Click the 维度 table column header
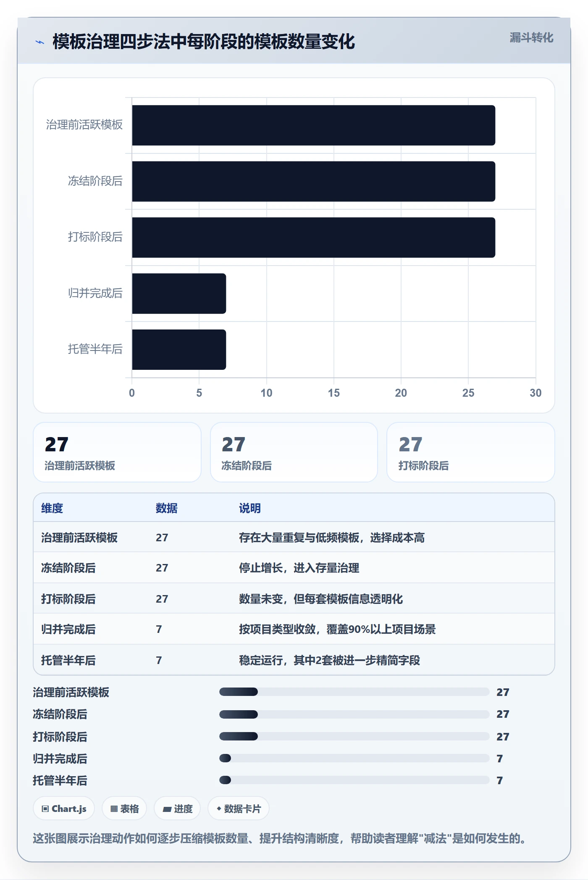The width and height of the screenshot is (588, 880). point(52,508)
